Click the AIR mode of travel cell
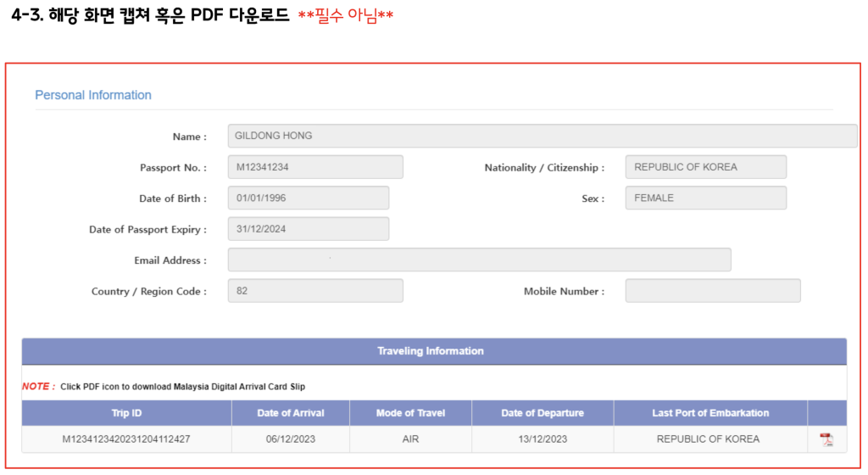This screenshot has width=868, height=475. pos(410,439)
